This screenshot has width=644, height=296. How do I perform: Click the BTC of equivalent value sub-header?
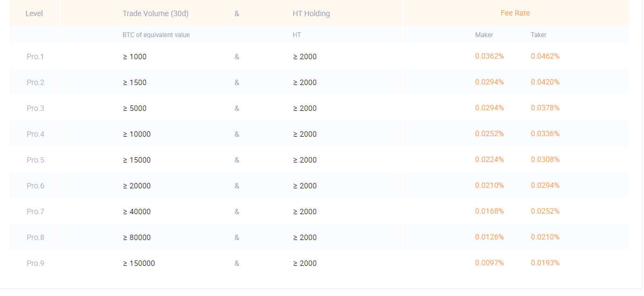[x=156, y=36]
